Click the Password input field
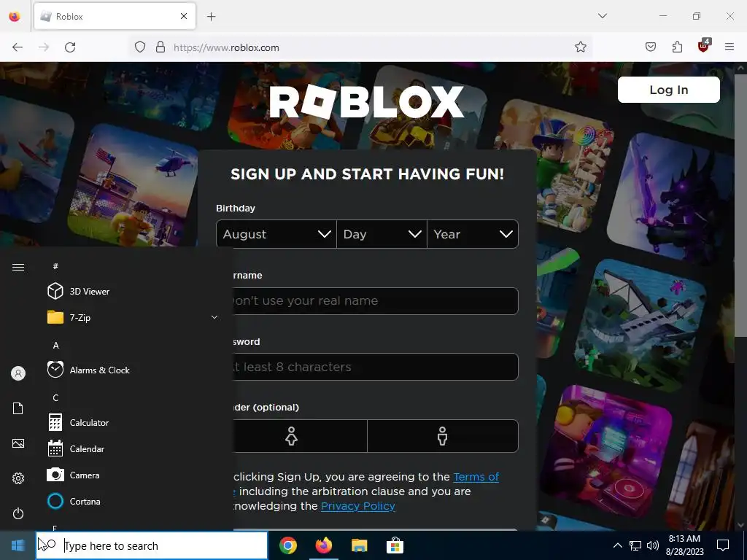Image resolution: width=747 pixels, height=560 pixels. 376,367
